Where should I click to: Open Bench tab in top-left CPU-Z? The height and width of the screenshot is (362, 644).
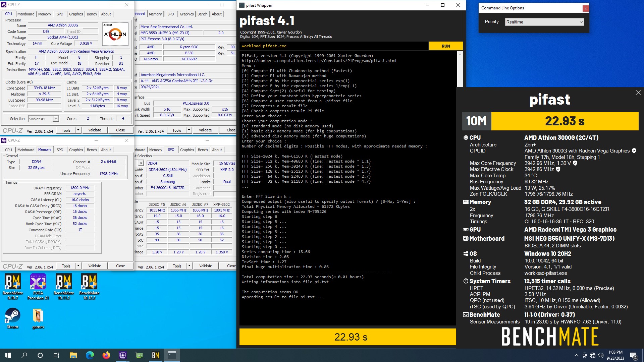pyautogui.click(x=92, y=14)
